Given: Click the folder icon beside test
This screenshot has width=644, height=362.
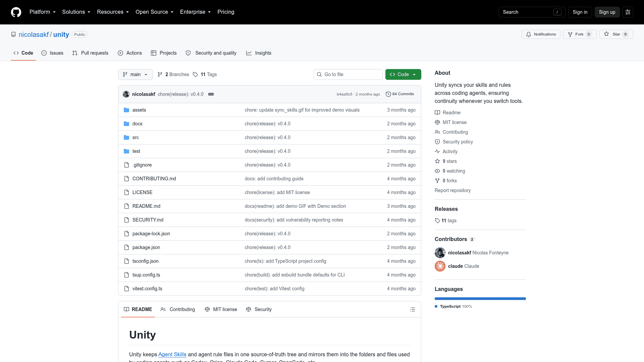Looking at the screenshot, I should click(x=126, y=151).
